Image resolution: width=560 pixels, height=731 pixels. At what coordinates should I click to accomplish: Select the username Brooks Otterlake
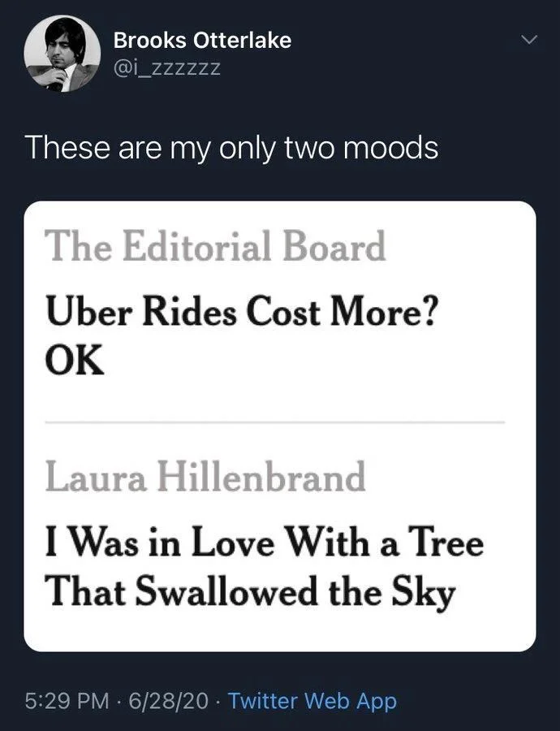click(x=203, y=38)
